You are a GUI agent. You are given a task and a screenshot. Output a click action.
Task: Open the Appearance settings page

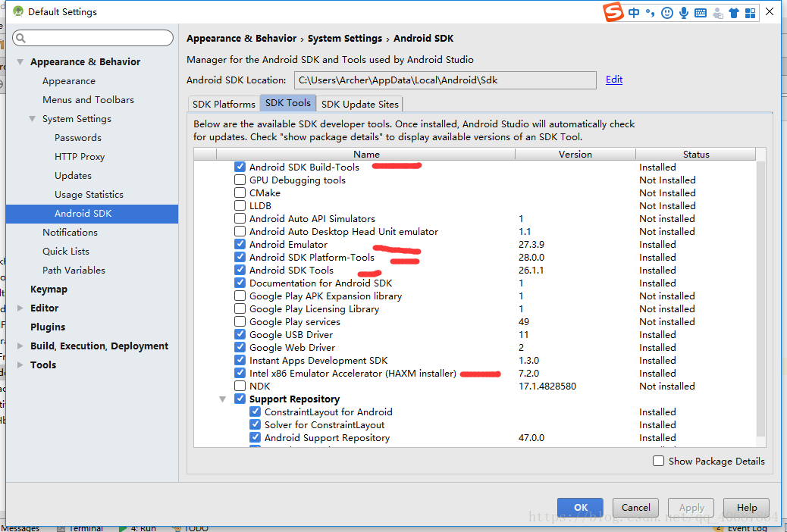69,81
